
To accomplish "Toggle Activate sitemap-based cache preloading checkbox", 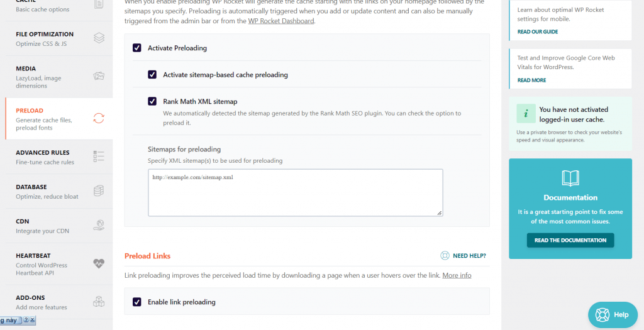I will pos(152,75).
